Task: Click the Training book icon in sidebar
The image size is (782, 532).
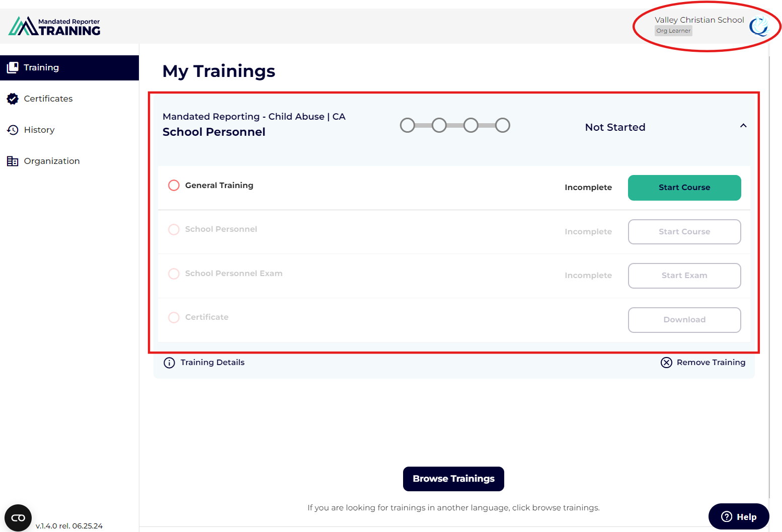Action: click(13, 67)
